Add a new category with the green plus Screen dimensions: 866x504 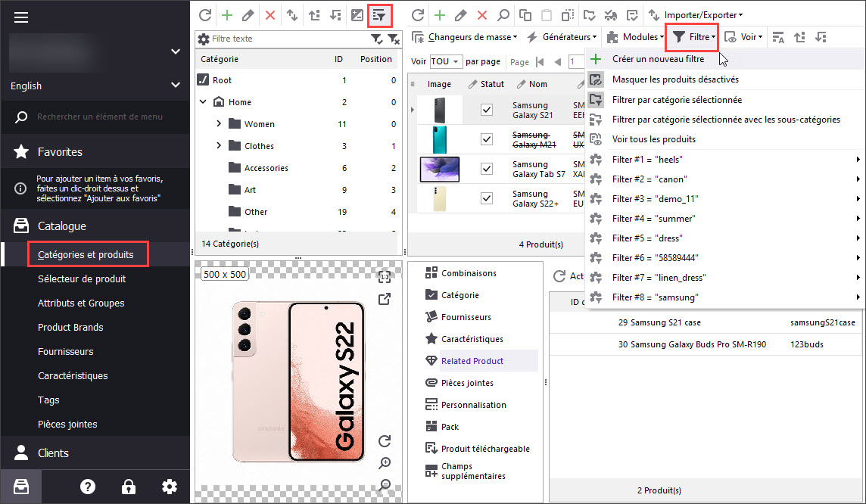pyautogui.click(x=226, y=15)
